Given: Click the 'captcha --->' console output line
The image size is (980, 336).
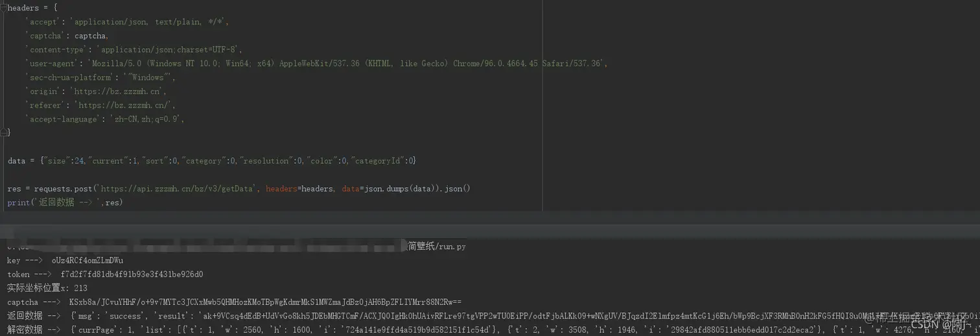Looking at the screenshot, I should [x=234, y=302].
